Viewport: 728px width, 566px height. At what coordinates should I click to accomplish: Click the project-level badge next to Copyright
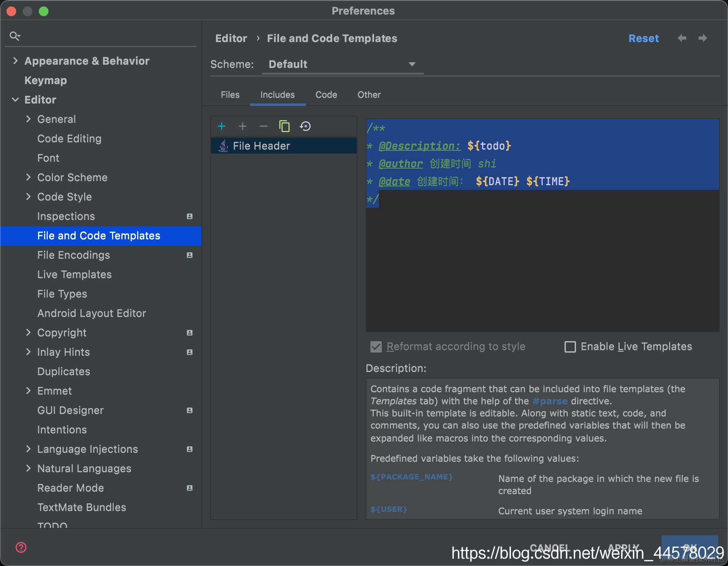click(x=190, y=333)
